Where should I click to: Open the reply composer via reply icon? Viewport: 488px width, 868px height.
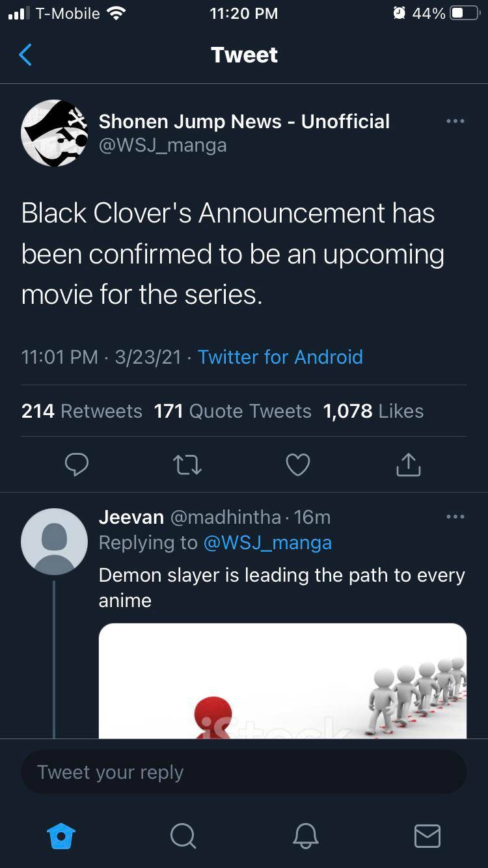pos(77,465)
